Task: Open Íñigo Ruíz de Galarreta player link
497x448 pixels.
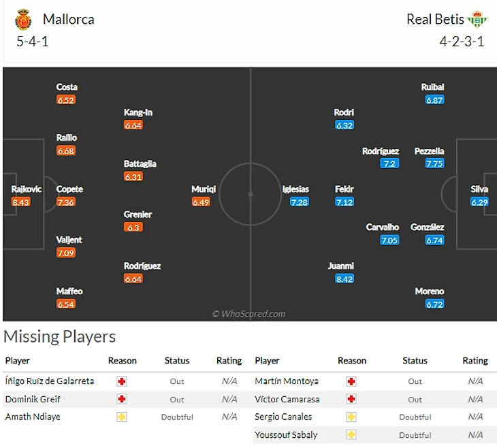Action: pos(50,381)
